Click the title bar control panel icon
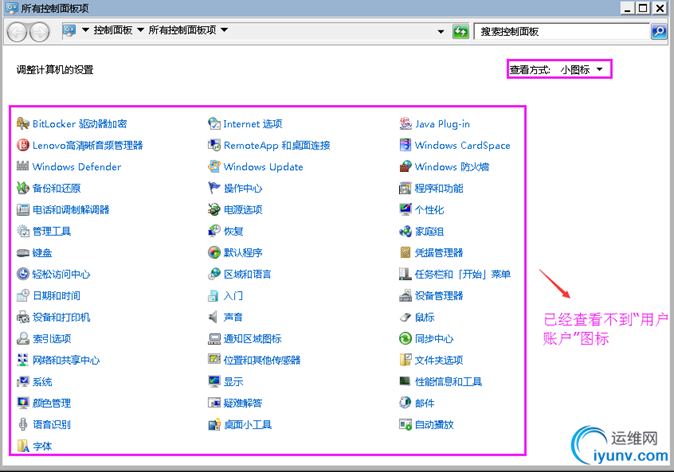 click(x=12, y=8)
